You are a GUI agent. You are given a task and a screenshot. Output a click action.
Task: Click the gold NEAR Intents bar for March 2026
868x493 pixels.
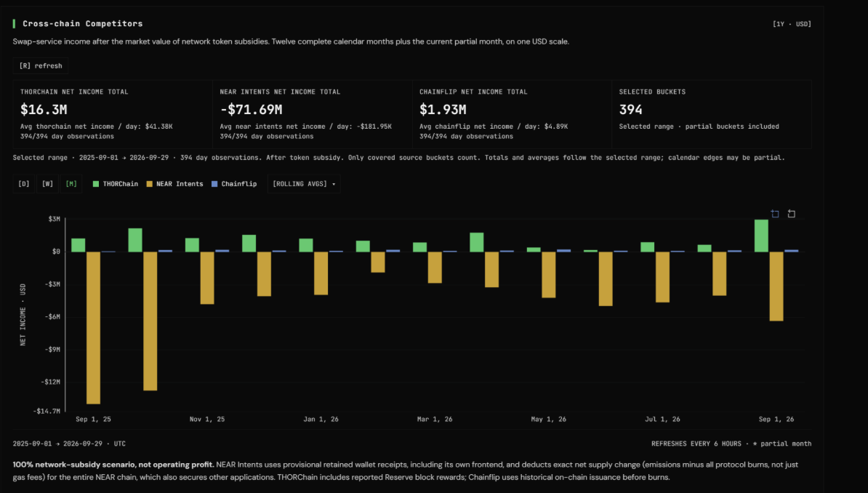(435, 268)
